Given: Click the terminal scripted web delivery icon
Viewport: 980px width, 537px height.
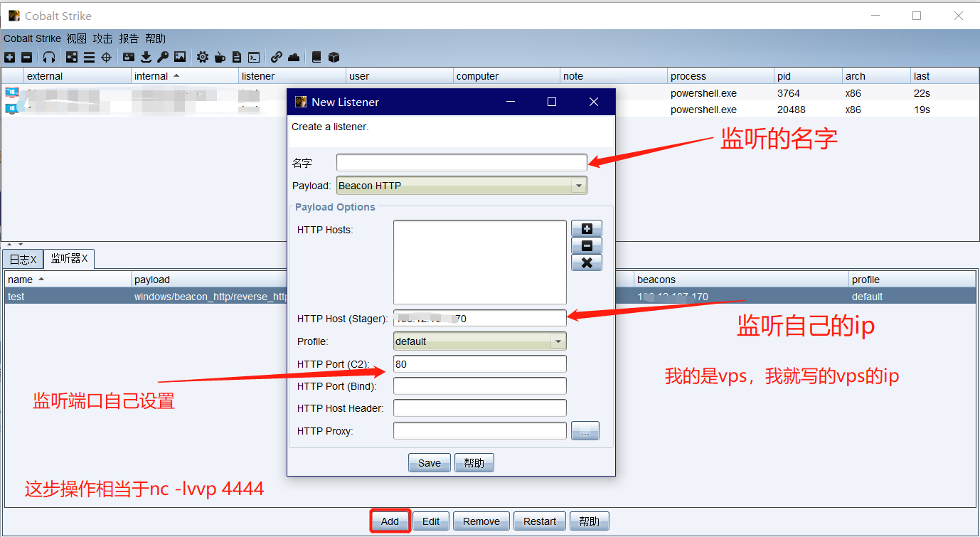Looking at the screenshot, I should tap(254, 57).
